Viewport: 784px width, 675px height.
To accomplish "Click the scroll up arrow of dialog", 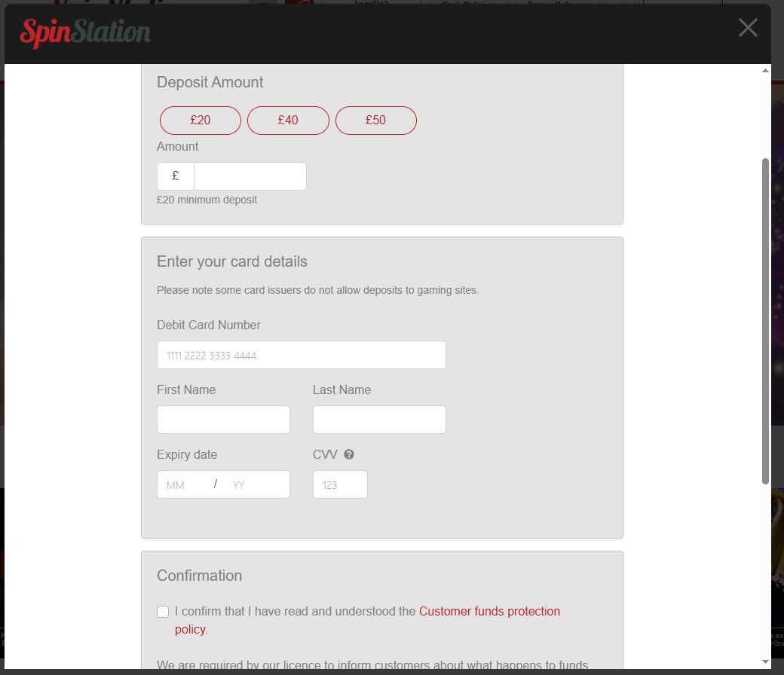I will tap(765, 71).
